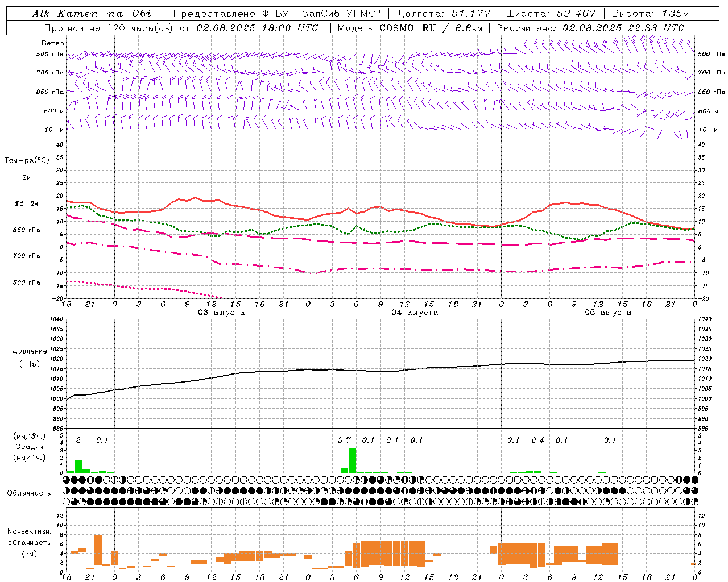The image size is (728, 582).
Task: Click the 05 августа date label
Action: pyautogui.click(x=608, y=313)
